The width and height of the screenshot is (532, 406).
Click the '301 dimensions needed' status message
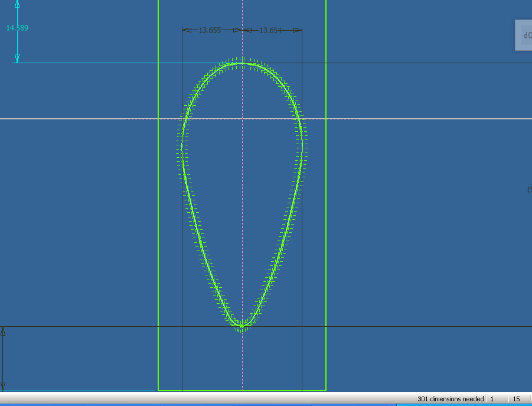(x=450, y=399)
